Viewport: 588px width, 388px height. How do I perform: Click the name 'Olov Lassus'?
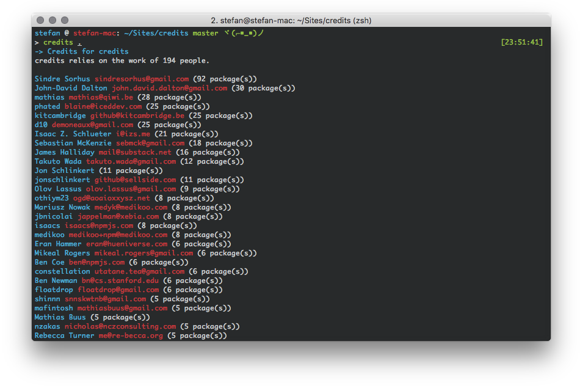pyautogui.click(x=58, y=189)
